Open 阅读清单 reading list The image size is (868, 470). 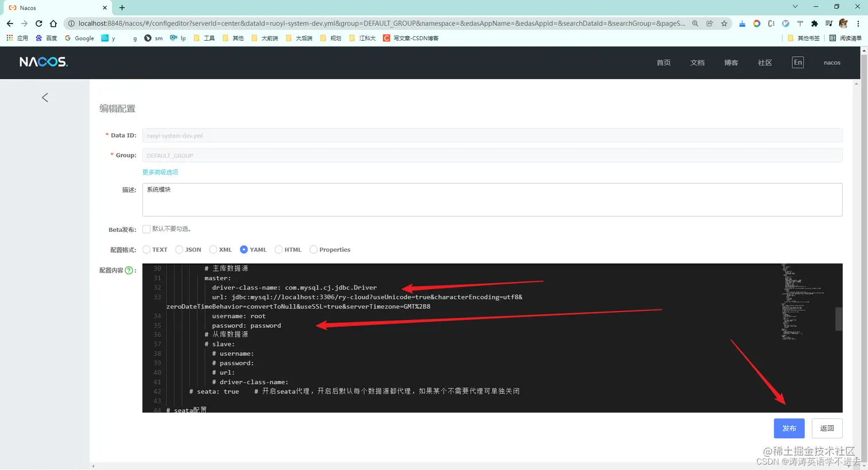coord(846,38)
